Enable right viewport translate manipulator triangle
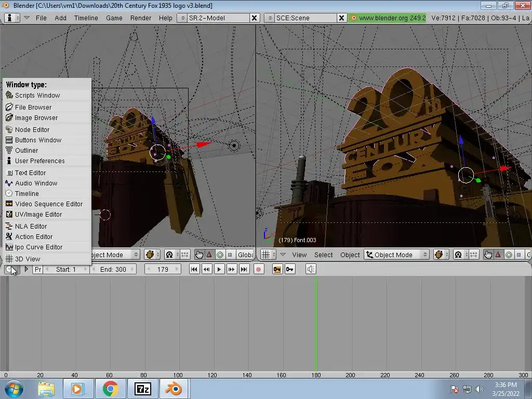The width and height of the screenshot is (532, 399). 498,255
